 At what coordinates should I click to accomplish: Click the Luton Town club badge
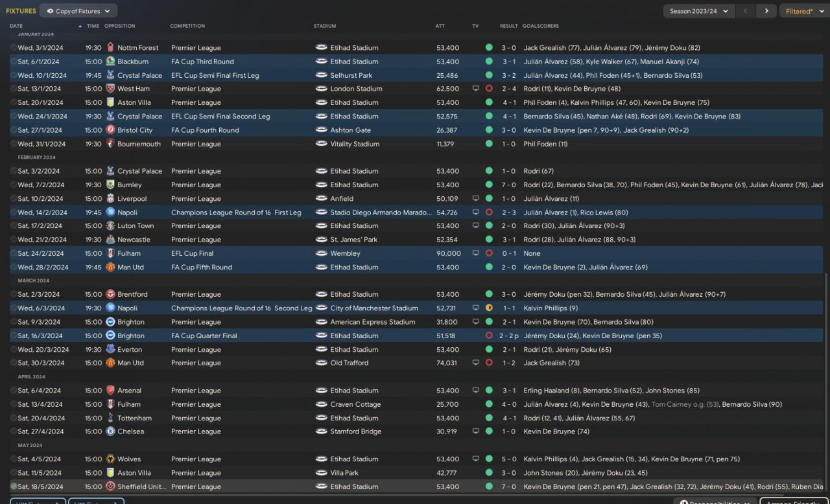(x=110, y=226)
